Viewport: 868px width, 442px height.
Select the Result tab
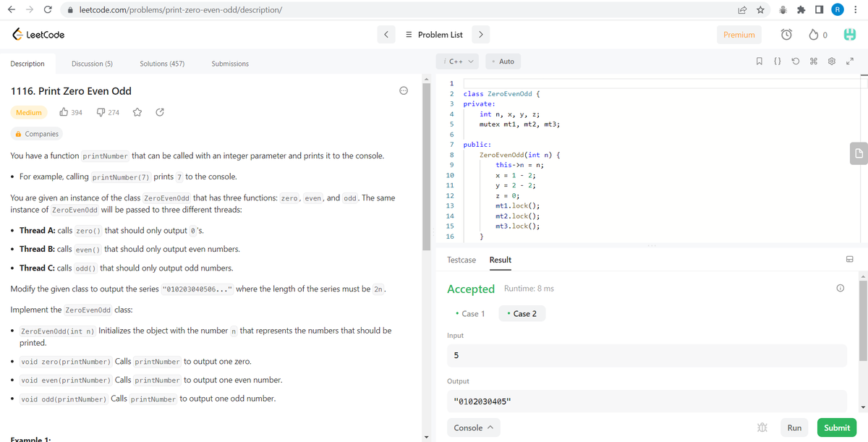[501, 260]
